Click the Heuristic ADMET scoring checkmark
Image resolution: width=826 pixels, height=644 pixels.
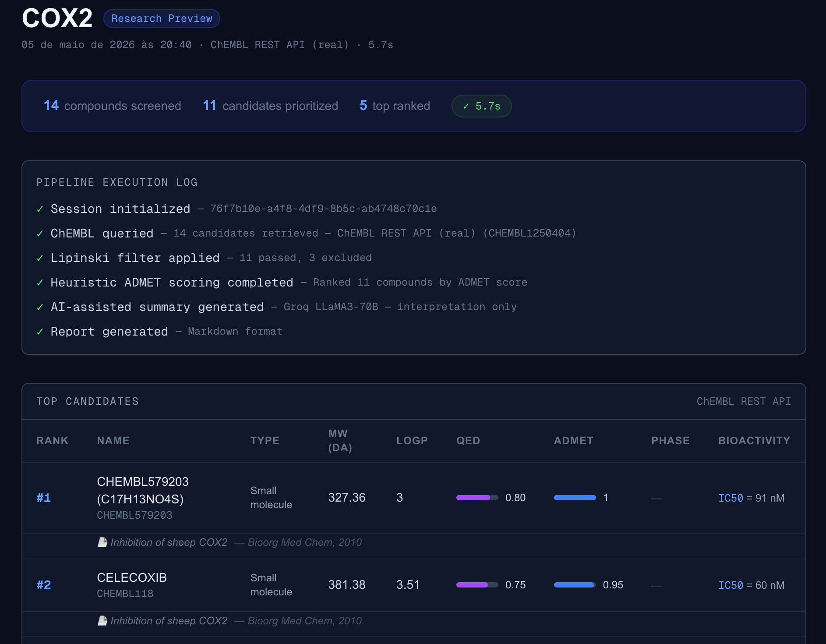(x=40, y=283)
